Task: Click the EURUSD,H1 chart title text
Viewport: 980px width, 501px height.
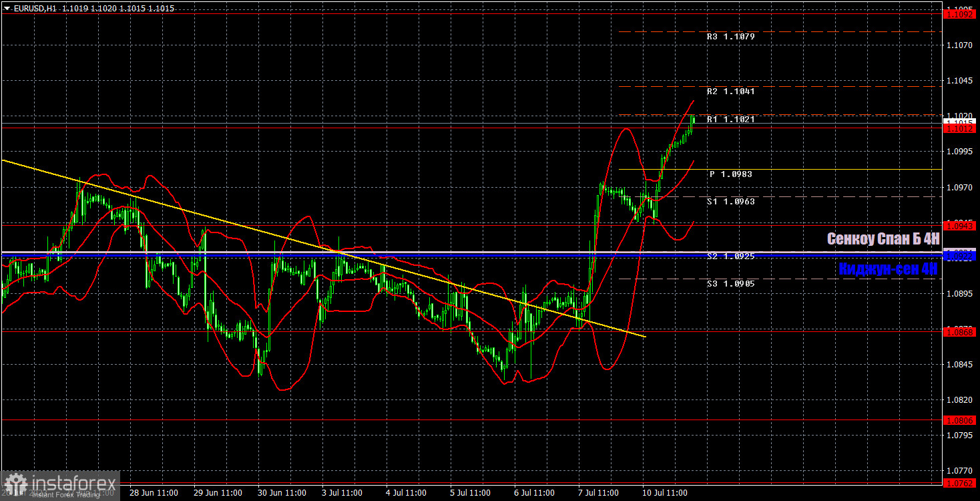Action: coord(34,9)
